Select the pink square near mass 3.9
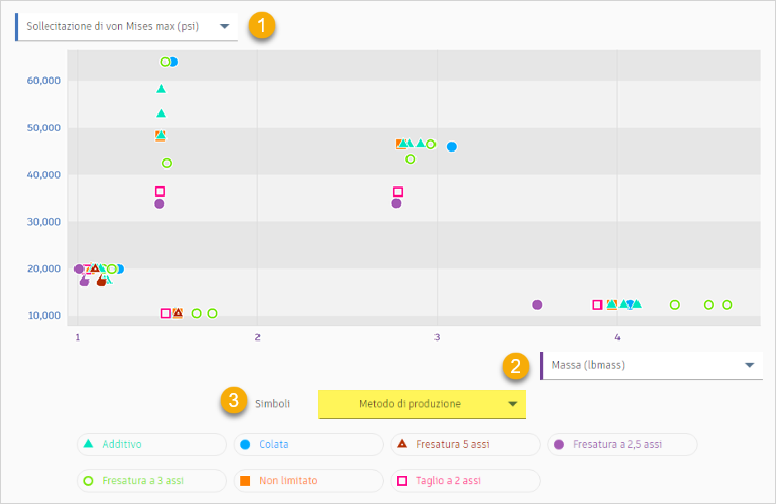Image resolution: width=776 pixels, height=504 pixels. point(597,305)
